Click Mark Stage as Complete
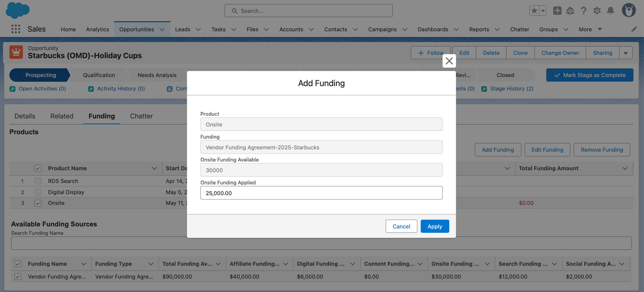 (590, 75)
